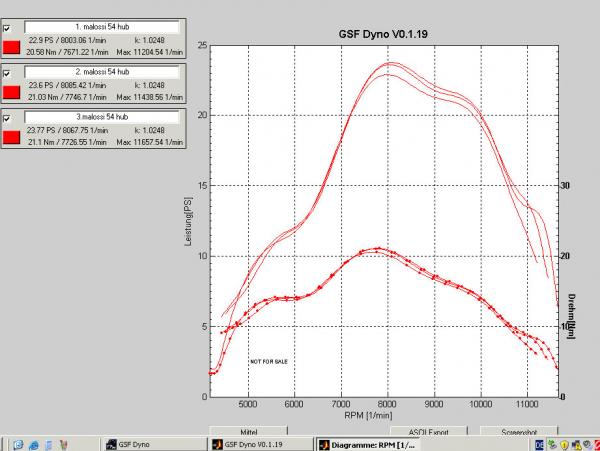Viewport: 600px width, 451px height.
Task: Click 'Leistung[PS]' axis label
Action: tap(188, 221)
